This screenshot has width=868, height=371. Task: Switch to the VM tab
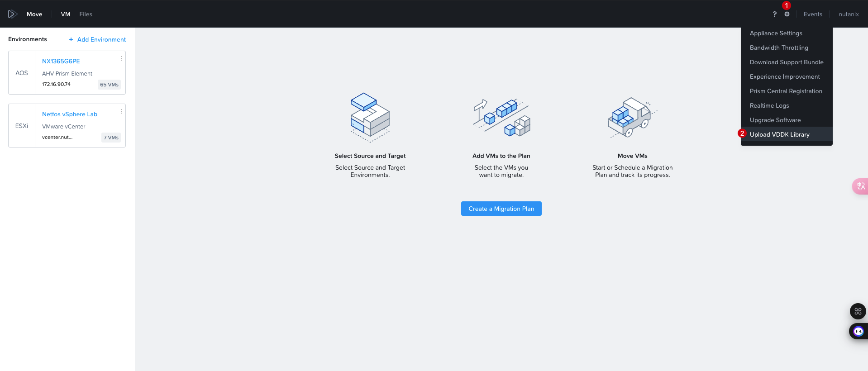coord(66,14)
